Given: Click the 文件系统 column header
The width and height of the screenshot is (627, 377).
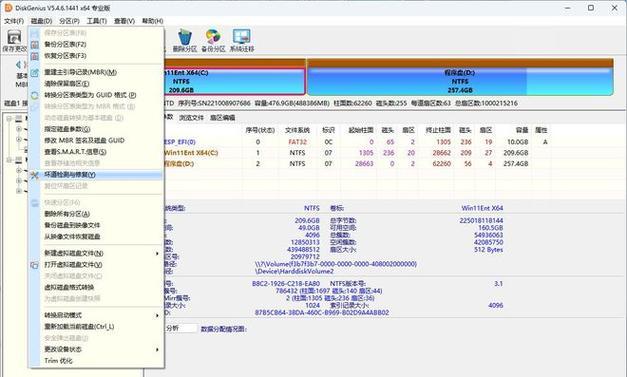Looking at the screenshot, I should coord(297,130).
